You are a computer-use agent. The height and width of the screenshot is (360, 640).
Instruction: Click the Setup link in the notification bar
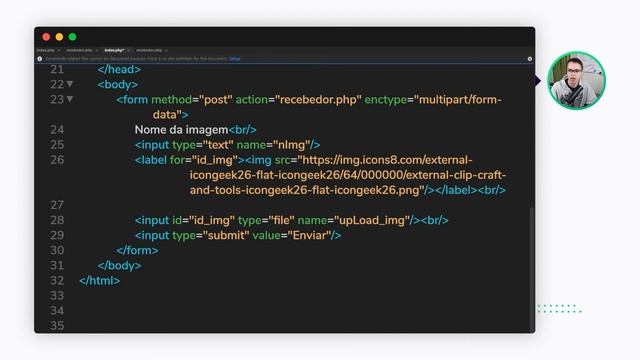[x=235, y=59]
